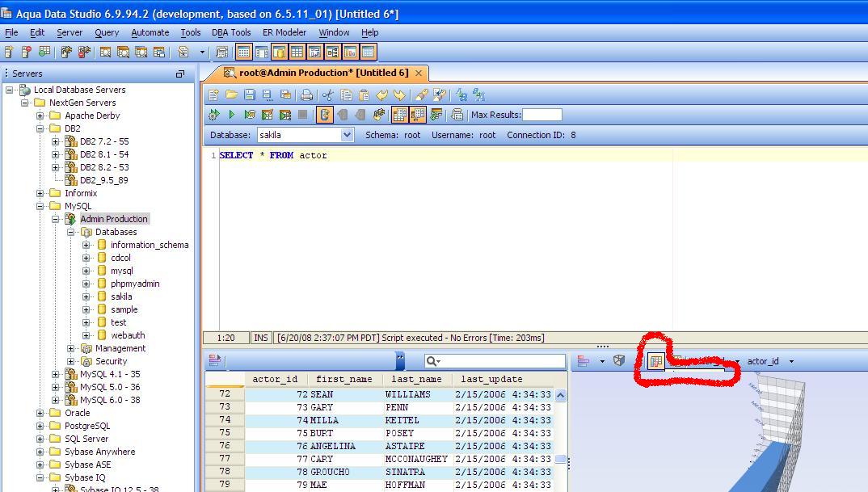Click the results grid search field
This screenshot has height=492, width=868.
pyautogui.click(x=495, y=361)
